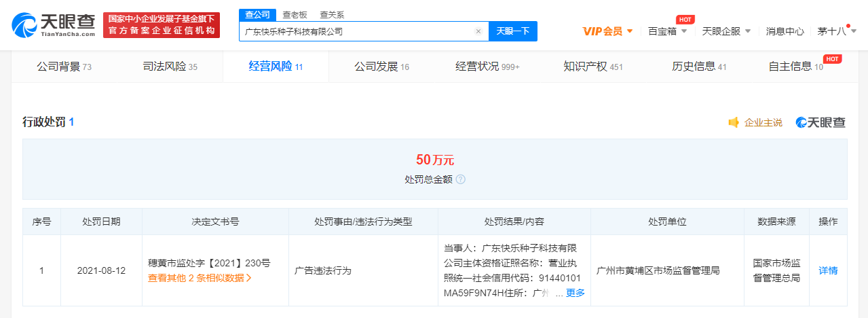
Task: Select the 查关系 search tab
Action: [332, 14]
